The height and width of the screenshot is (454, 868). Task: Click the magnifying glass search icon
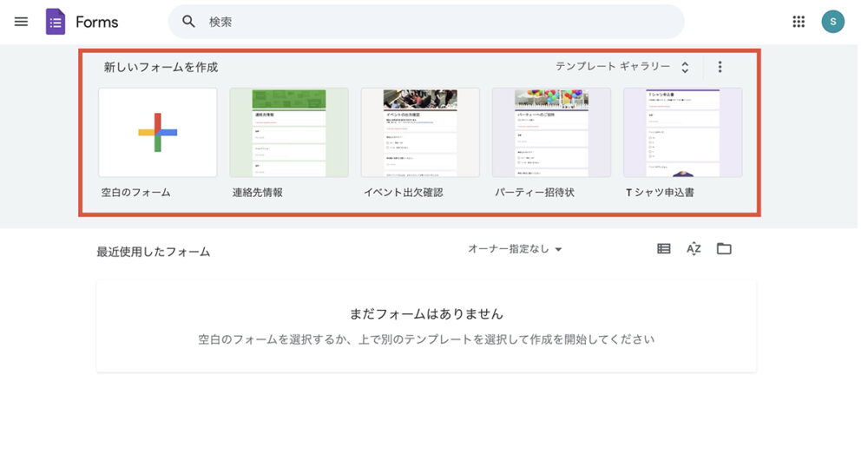click(188, 22)
